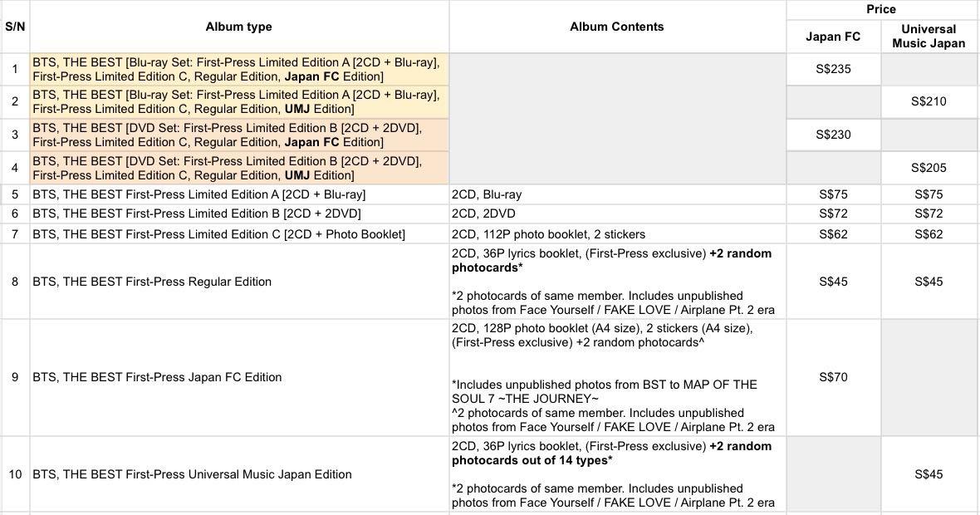Select the "2CD, 2DVD" contents cell
Image resolution: width=980 pixels, height=515 pixels.
(x=616, y=213)
